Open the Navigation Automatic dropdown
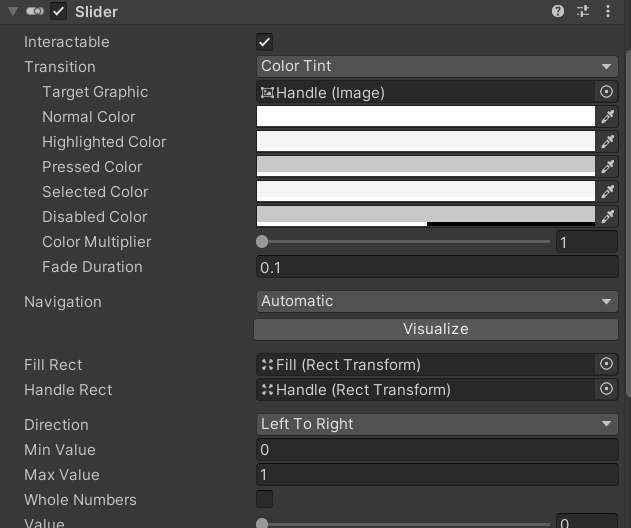The image size is (631, 528). tap(437, 301)
